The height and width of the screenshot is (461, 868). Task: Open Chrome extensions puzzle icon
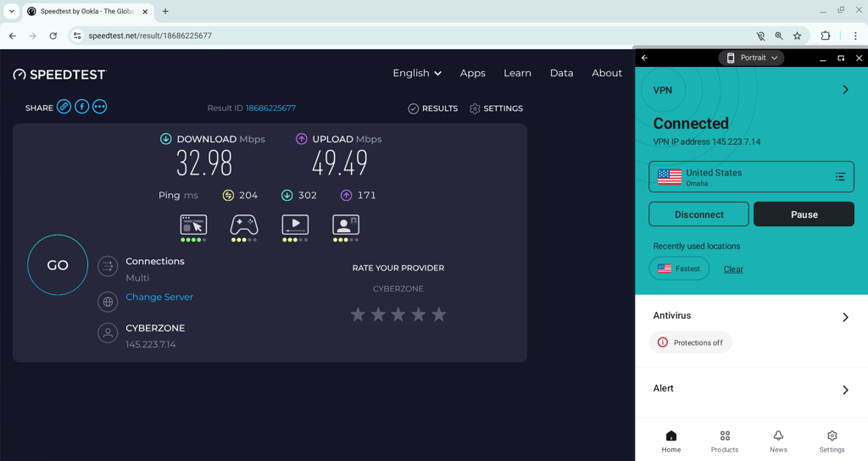point(826,36)
